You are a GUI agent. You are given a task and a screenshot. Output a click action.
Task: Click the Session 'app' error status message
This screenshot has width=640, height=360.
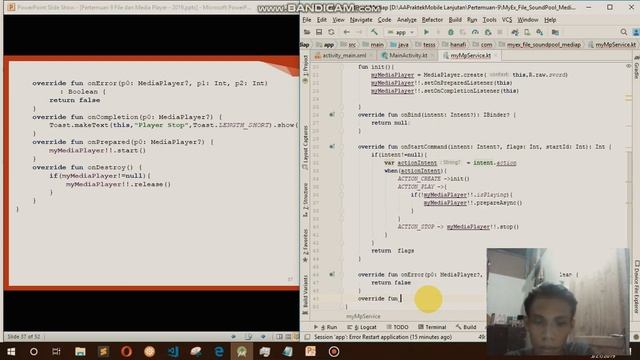tap(383, 337)
